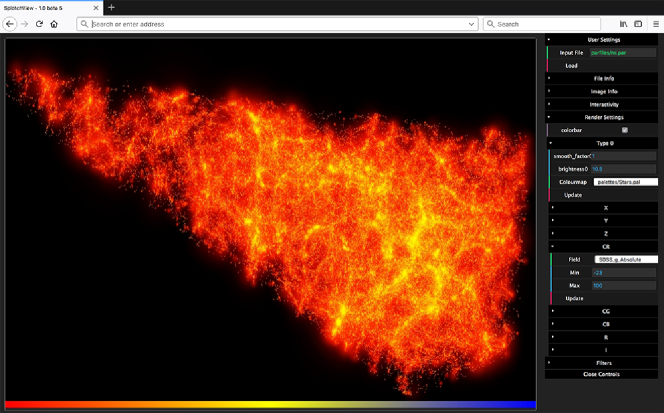664x413 pixels.
Task: Toggle the browser sidebar icon
Action: (638, 24)
